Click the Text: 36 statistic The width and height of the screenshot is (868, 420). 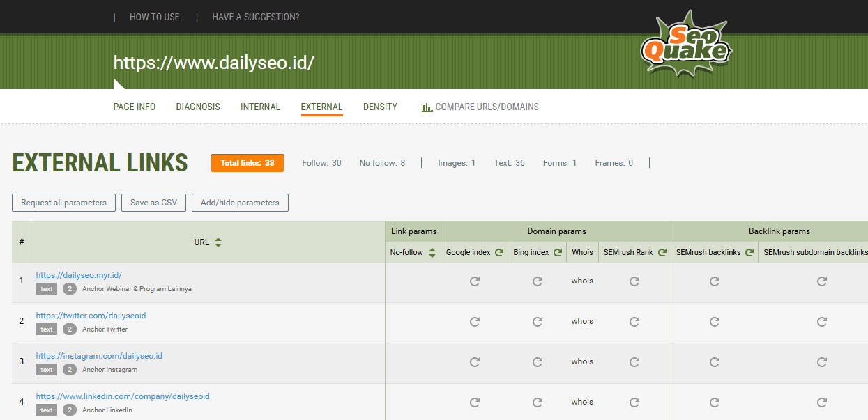point(509,163)
